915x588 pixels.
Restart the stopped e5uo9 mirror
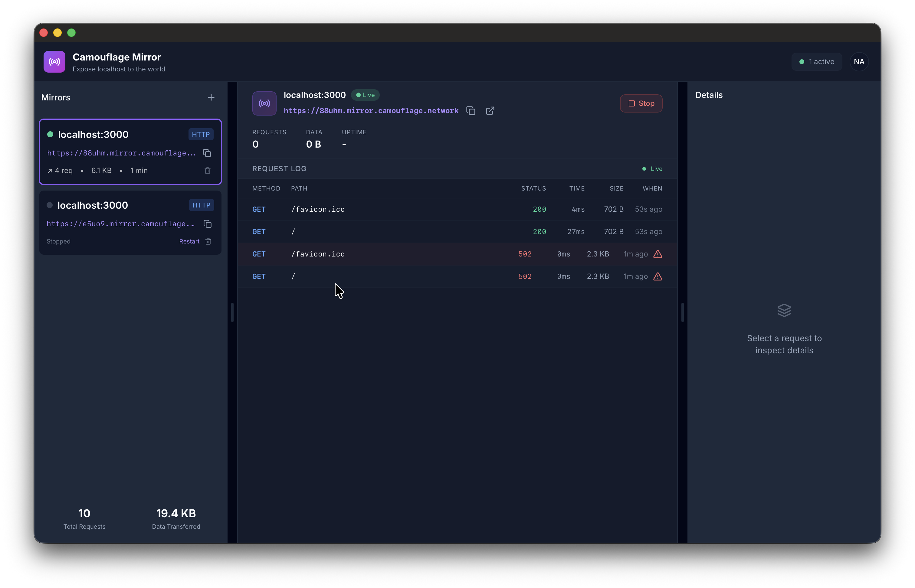pos(189,241)
